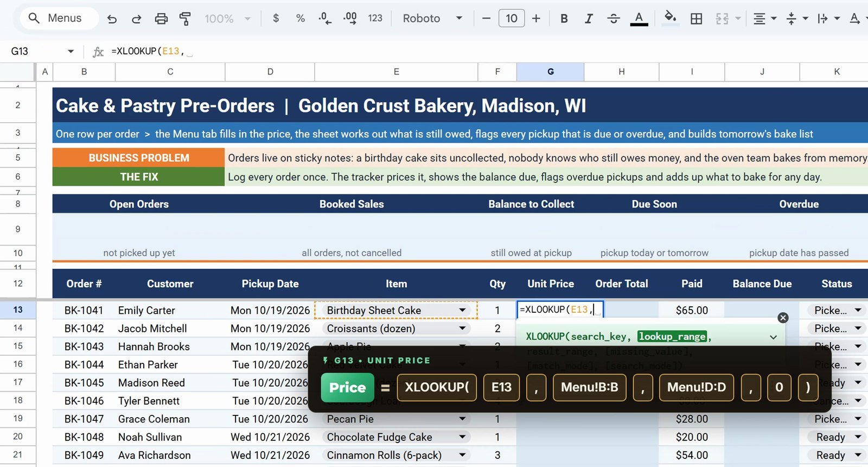Open text wrapping options
Image resolution: width=868 pixels, height=467 pixels.
(829, 18)
